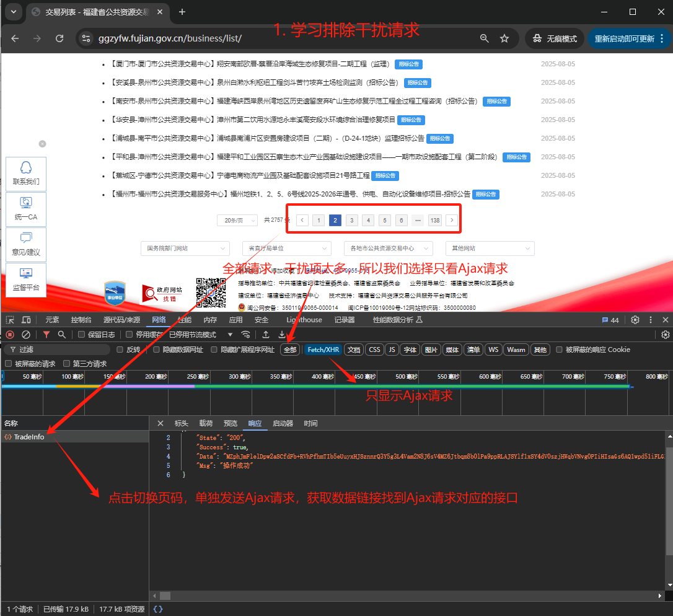Screen dimensions: 673x616
Task: Check 被屏蔽的响应 Cookie option
Action: tap(559, 350)
